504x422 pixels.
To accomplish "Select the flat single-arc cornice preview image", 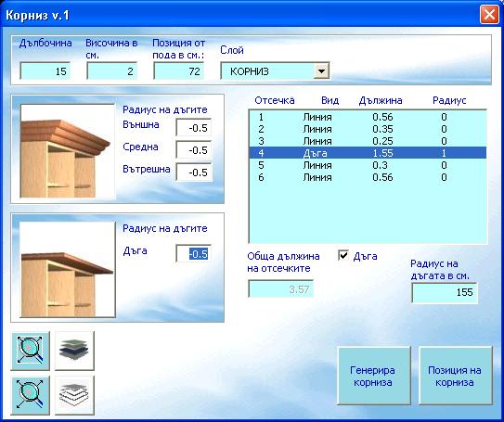I will [x=67, y=269].
